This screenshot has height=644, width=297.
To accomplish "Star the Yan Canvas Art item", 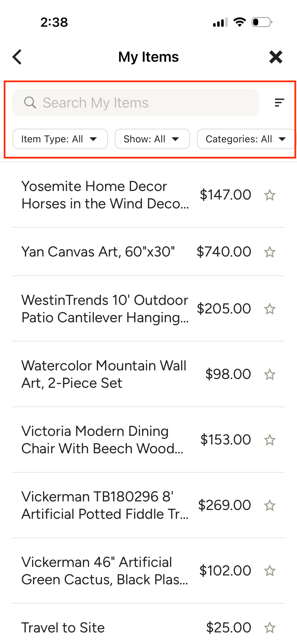I will pos(270,252).
